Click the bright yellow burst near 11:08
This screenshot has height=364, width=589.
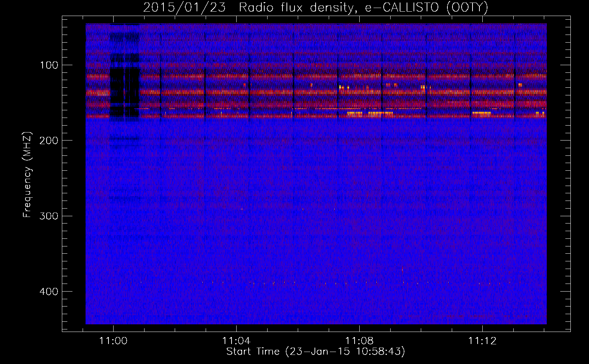[x=370, y=114]
